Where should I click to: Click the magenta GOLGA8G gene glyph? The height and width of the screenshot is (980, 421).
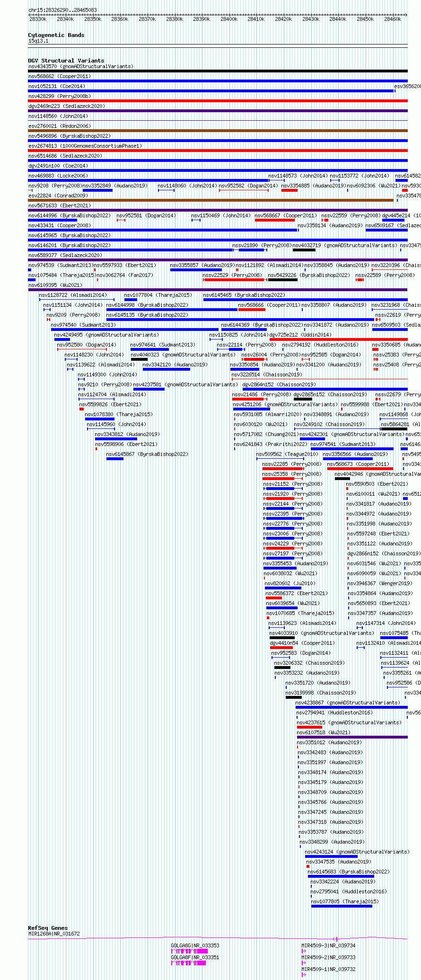pos(189,951)
